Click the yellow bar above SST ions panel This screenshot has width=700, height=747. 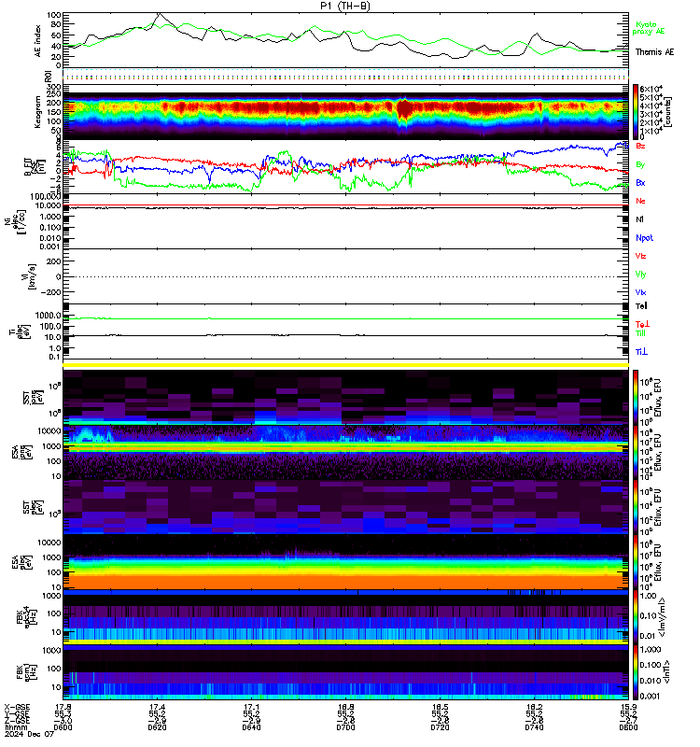pos(345,365)
